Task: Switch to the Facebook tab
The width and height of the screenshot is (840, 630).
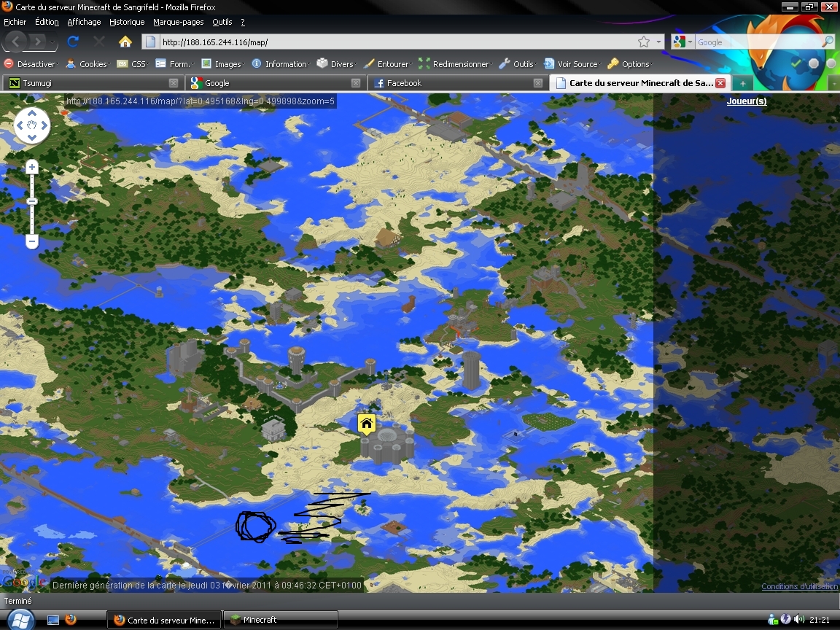Action: coord(457,83)
